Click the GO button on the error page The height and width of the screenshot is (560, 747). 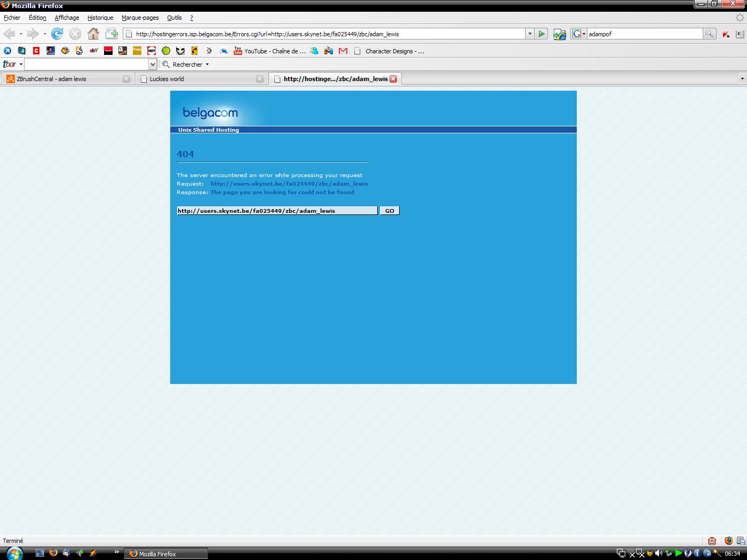[390, 211]
